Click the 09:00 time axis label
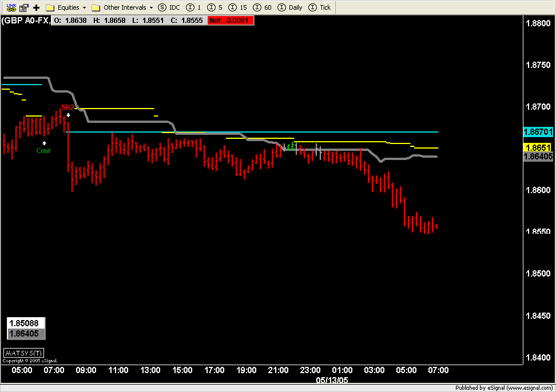The height and width of the screenshot is (392, 556). 86,370
